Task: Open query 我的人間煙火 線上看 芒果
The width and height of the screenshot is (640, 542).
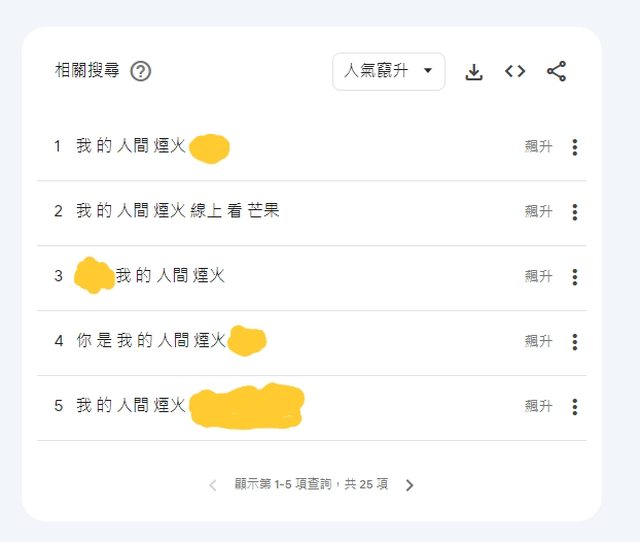Action: [x=177, y=212]
